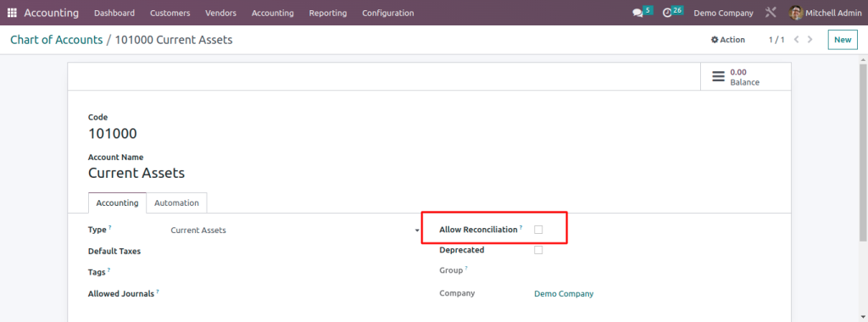Image resolution: width=868 pixels, height=322 pixels.
Task: Tick the Deprecated checkbox
Action: coord(538,250)
